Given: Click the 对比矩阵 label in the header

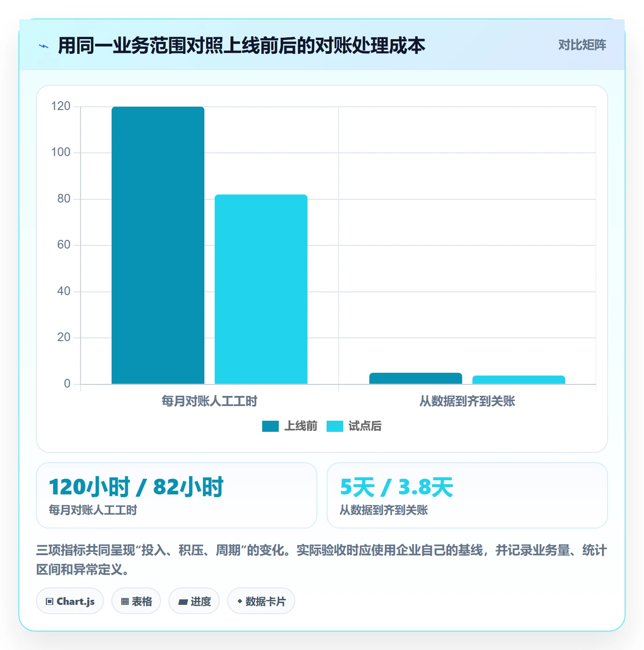Looking at the screenshot, I should point(582,45).
